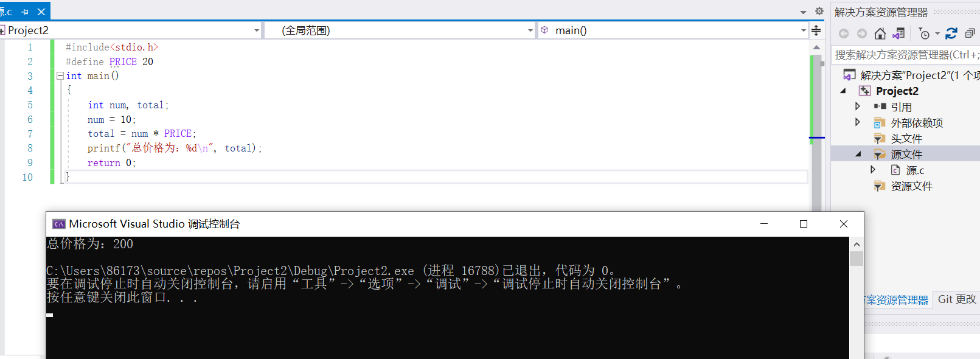Click the Collapse All icon
The width and height of the screenshot is (980, 359).
(970, 33)
